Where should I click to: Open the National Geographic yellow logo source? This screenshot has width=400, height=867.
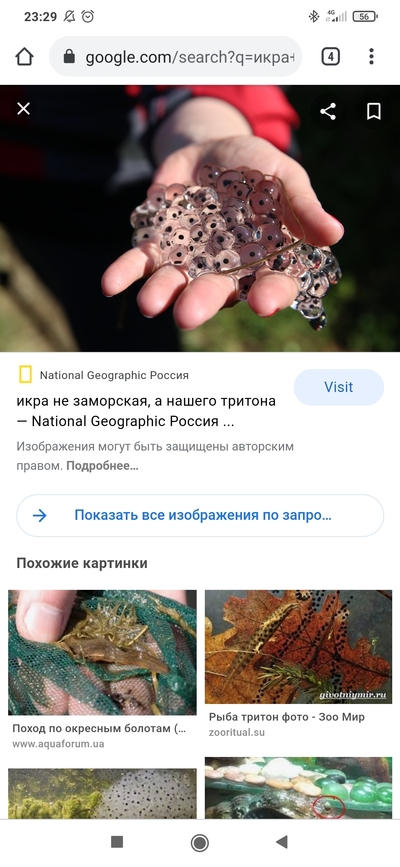25,375
